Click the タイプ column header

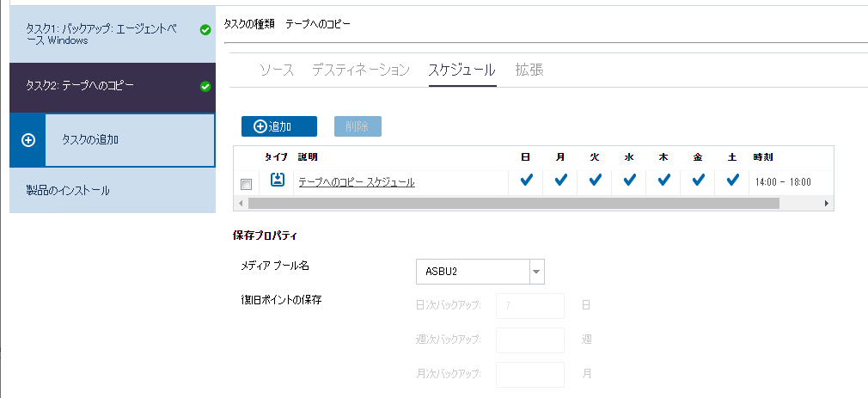[x=276, y=157]
